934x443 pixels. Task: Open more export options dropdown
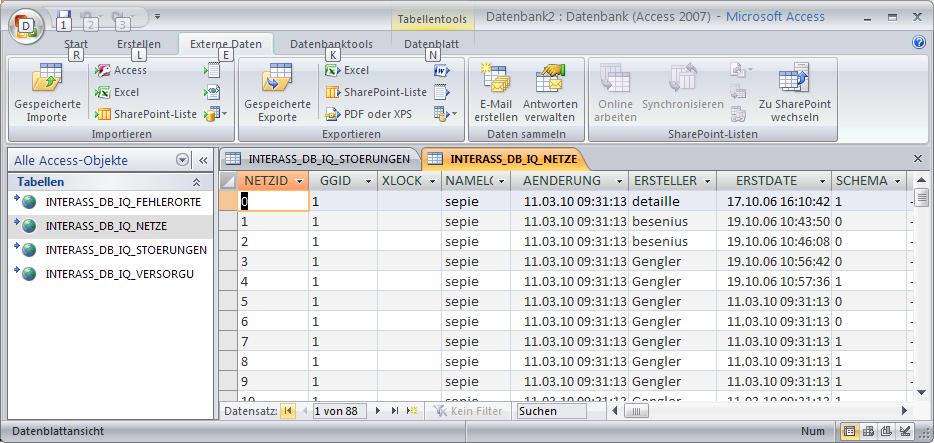(445, 114)
